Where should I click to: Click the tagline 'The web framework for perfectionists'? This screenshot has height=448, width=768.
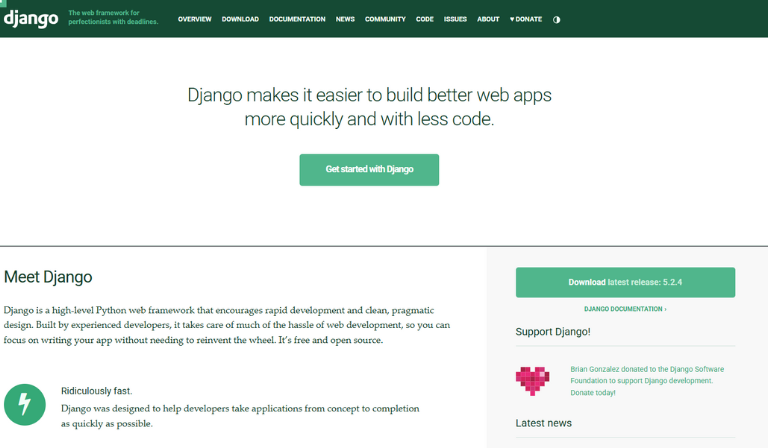coord(113,17)
